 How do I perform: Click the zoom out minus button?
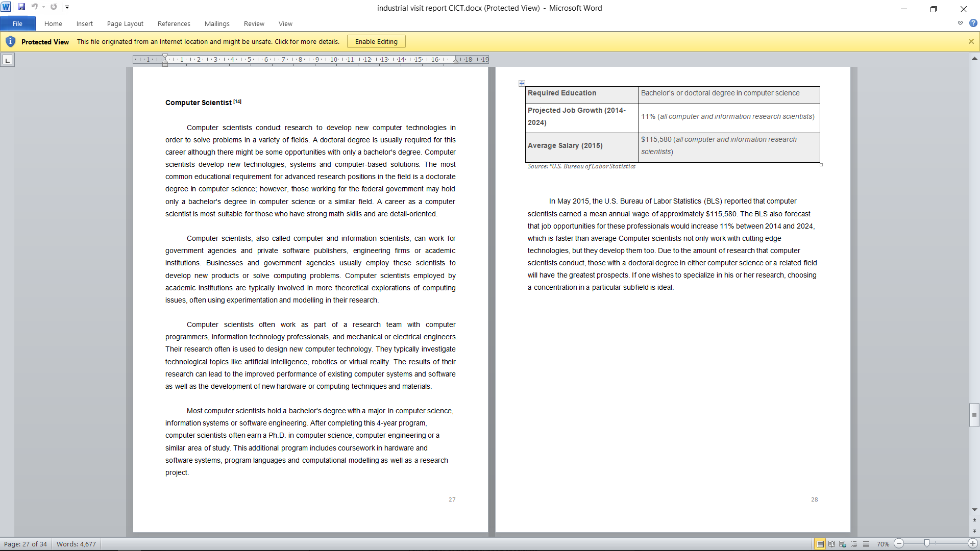tap(899, 544)
